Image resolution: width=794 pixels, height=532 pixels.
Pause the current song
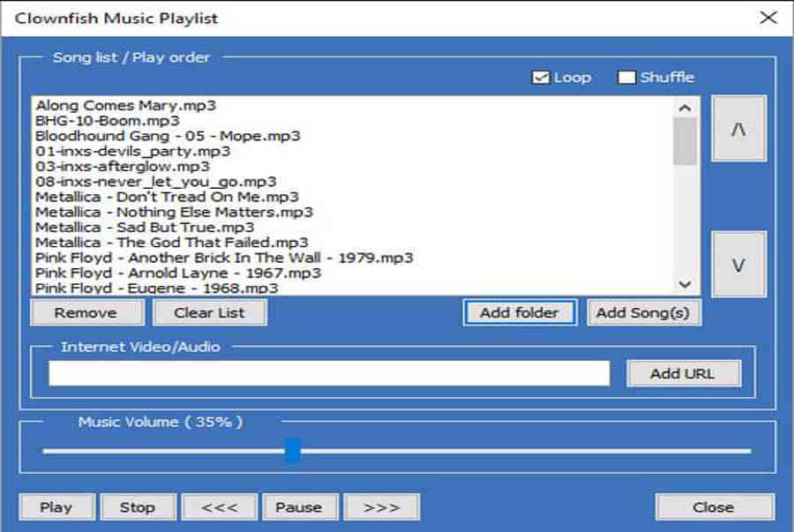[298, 507]
